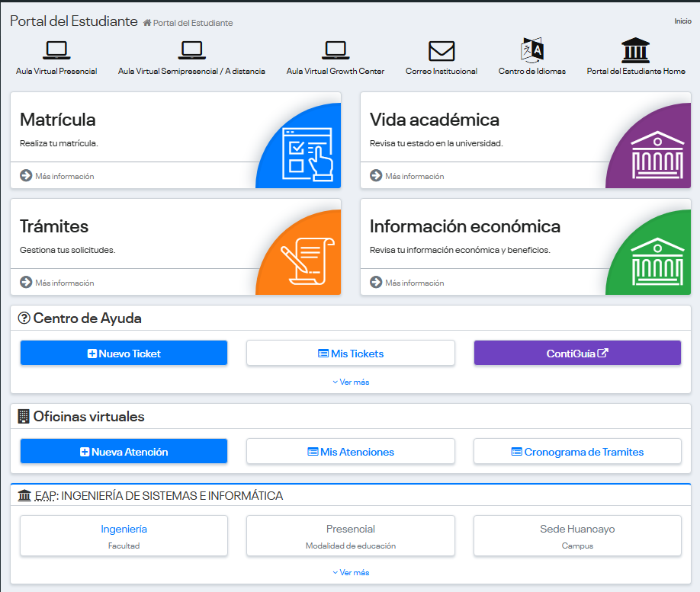
Task: Select the Ingeniería Facultad card
Action: pyautogui.click(x=124, y=536)
